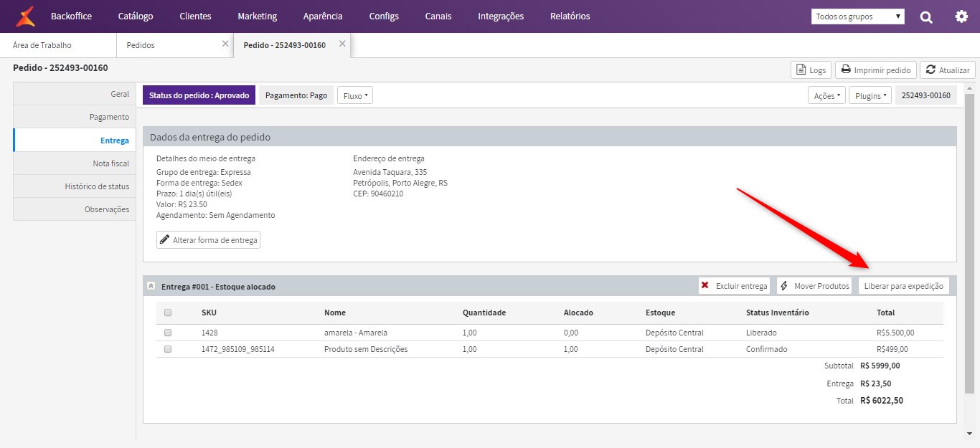Click scrollbar down arrow
Image resolution: width=980 pixels, height=448 pixels.
[970, 433]
